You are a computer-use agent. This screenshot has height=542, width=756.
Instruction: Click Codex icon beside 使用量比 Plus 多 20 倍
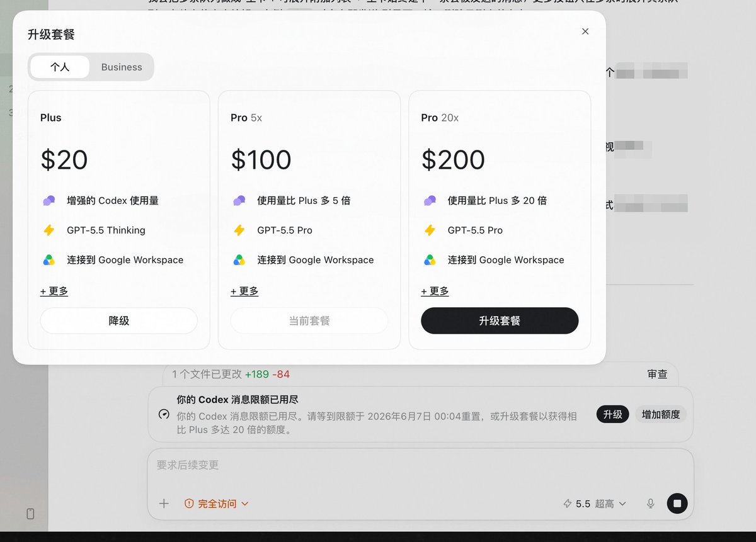[430, 201]
